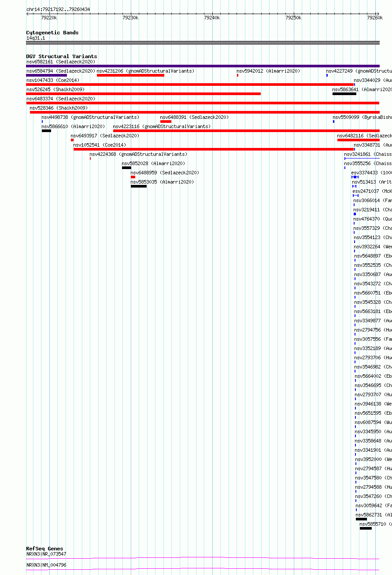Click the gray 14q31.1 cytogenetic band bar
The width and height of the screenshot is (392, 575).
203,43
